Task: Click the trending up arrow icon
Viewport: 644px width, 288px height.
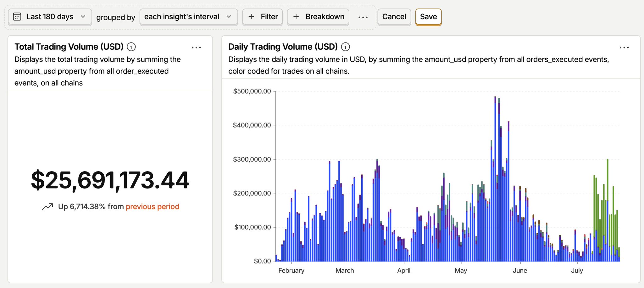Action: [47, 207]
